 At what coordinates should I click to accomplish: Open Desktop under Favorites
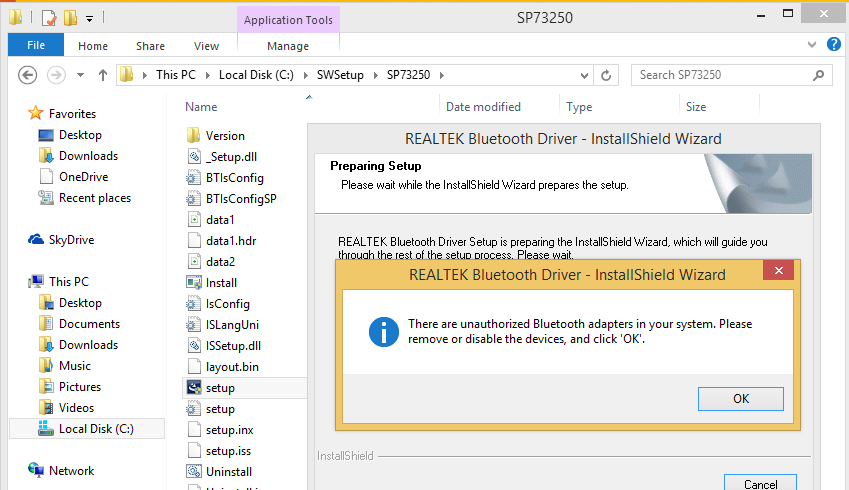[80, 135]
